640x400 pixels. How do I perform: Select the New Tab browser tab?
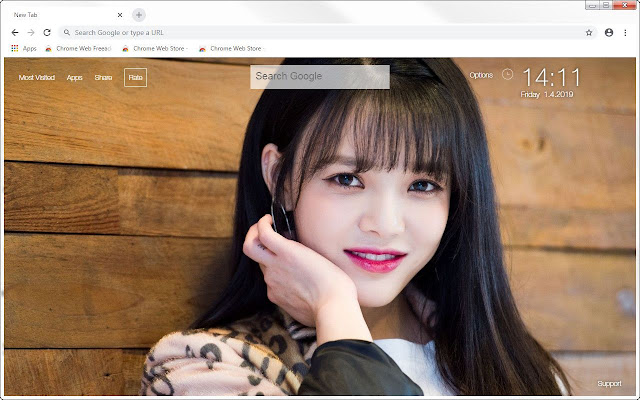point(65,15)
